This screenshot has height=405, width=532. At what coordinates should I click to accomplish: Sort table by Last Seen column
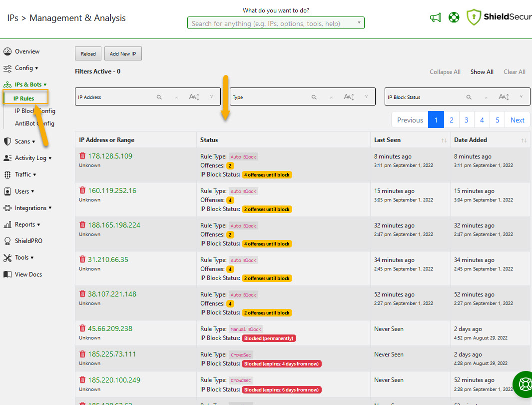point(444,140)
